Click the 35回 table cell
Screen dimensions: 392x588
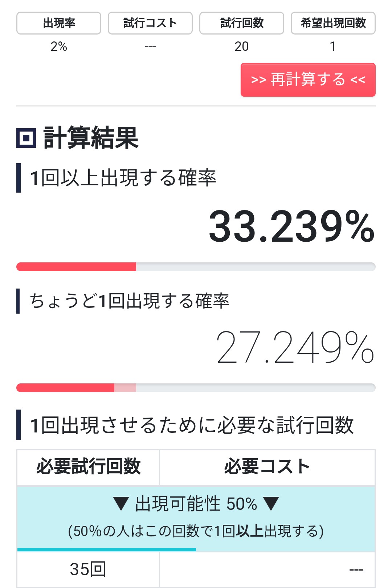coord(88,569)
